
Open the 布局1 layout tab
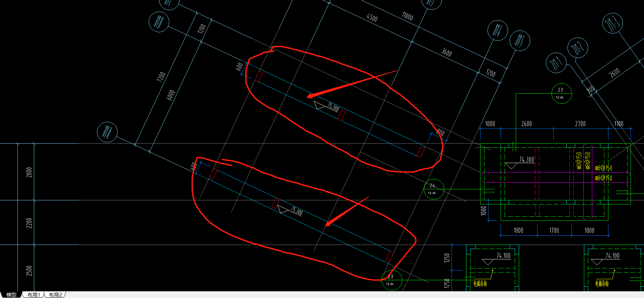(x=34, y=295)
